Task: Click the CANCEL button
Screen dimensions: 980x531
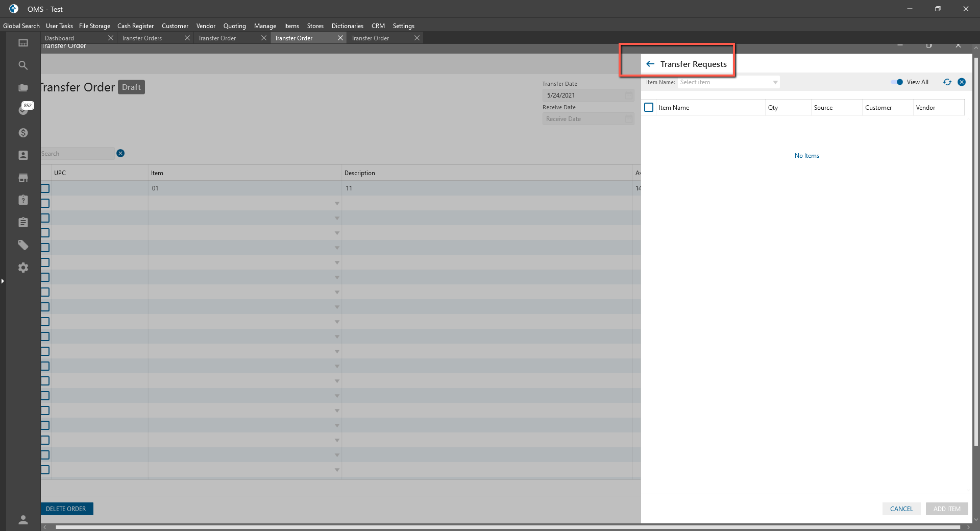Action: click(901, 509)
